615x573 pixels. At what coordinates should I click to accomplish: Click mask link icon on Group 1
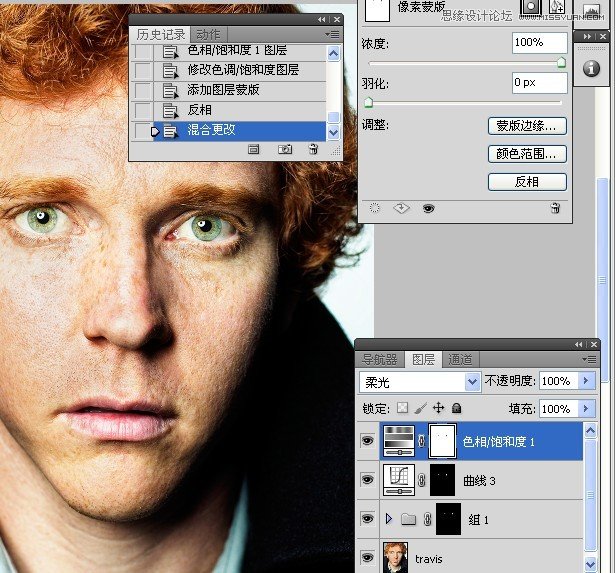click(428, 519)
